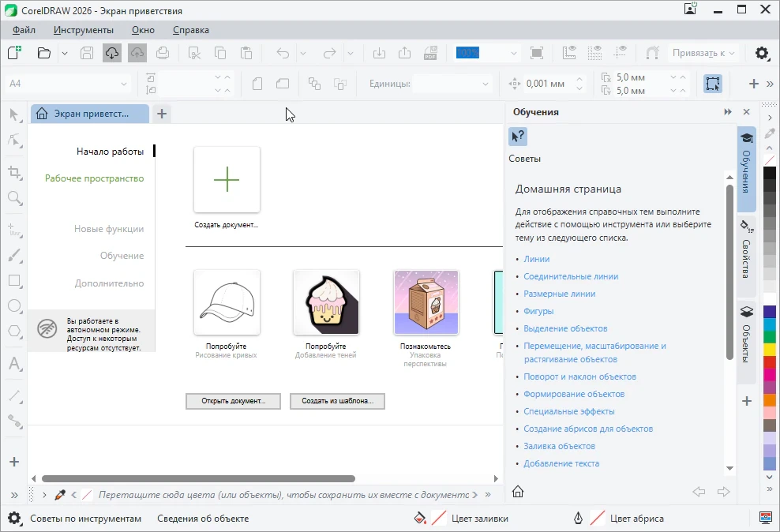Image resolution: width=780 pixels, height=532 pixels.
Task: Collapse the Learning docker double-arrow
Action: 728,112
